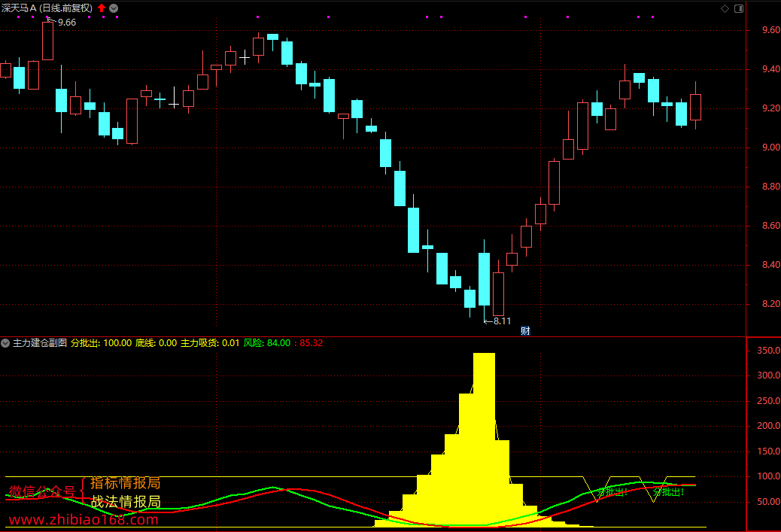Select the red candle above the 8.11 label
This screenshot has width=781, height=532.
click(x=498, y=293)
